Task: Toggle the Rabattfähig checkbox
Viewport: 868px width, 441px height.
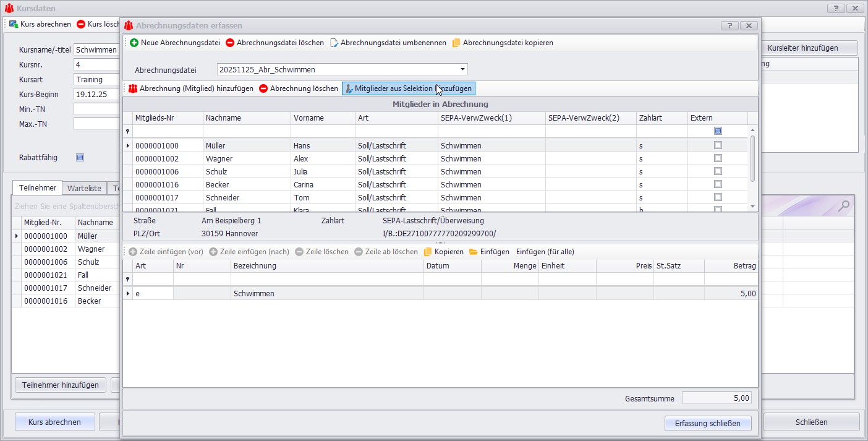Action: tap(80, 157)
